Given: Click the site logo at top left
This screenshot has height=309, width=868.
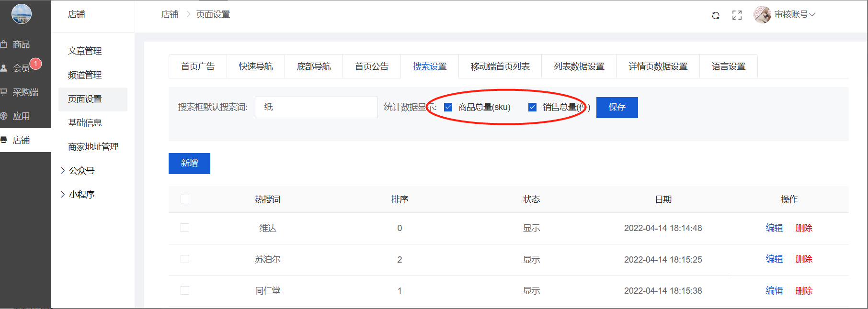Looking at the screenshot, I should click(x=22, y=14).
